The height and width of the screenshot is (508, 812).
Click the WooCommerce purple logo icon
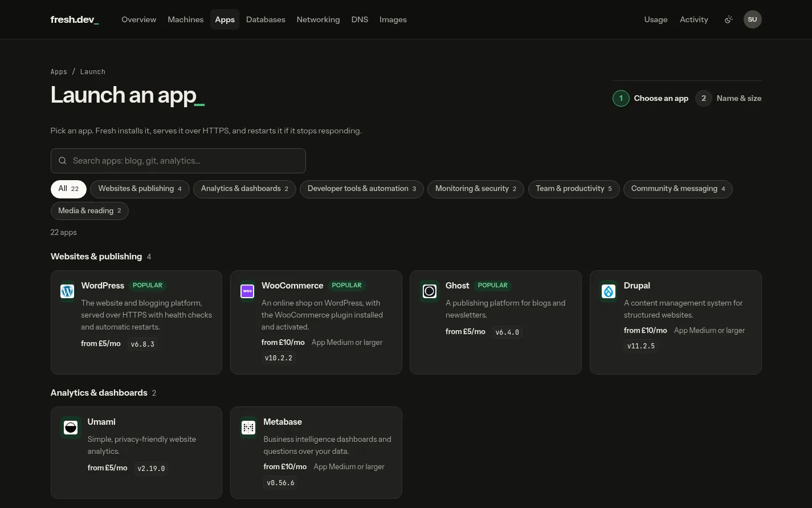click(x=247, y=291)
